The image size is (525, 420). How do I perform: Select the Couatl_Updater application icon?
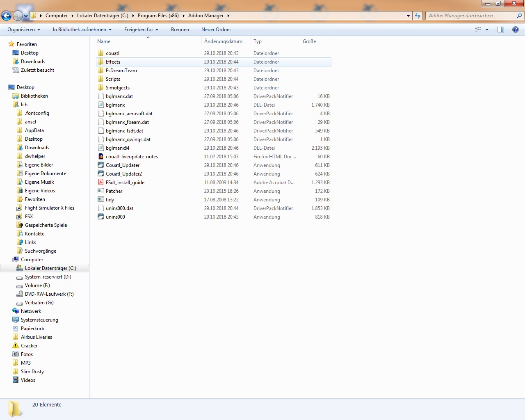tap(101, 165)
